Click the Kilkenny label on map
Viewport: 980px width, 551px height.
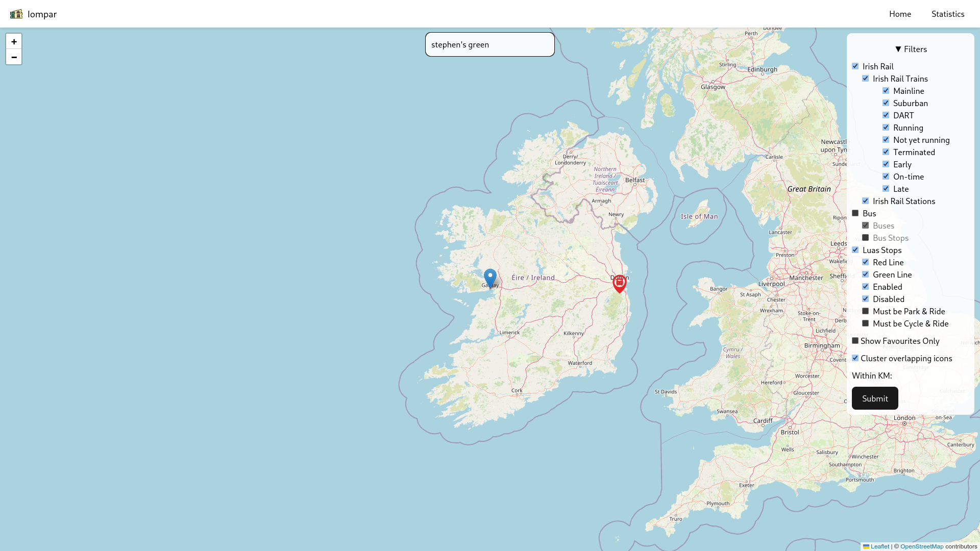pos(573,333)
